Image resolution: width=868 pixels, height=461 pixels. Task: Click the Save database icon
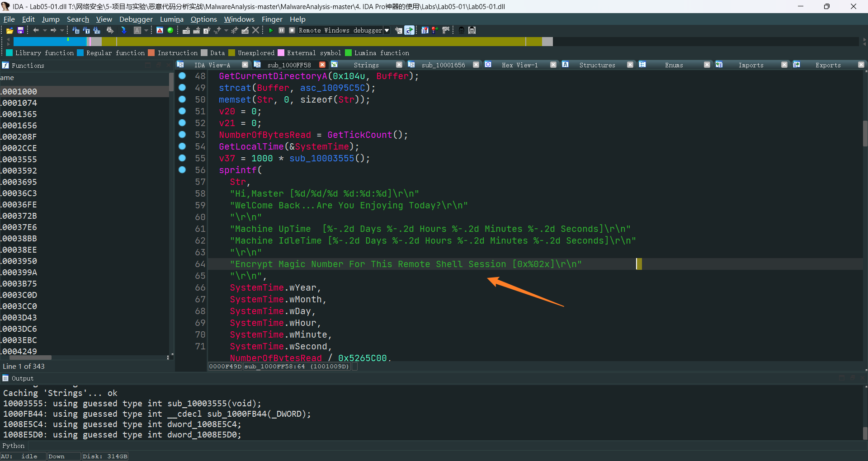pos(20,30)
